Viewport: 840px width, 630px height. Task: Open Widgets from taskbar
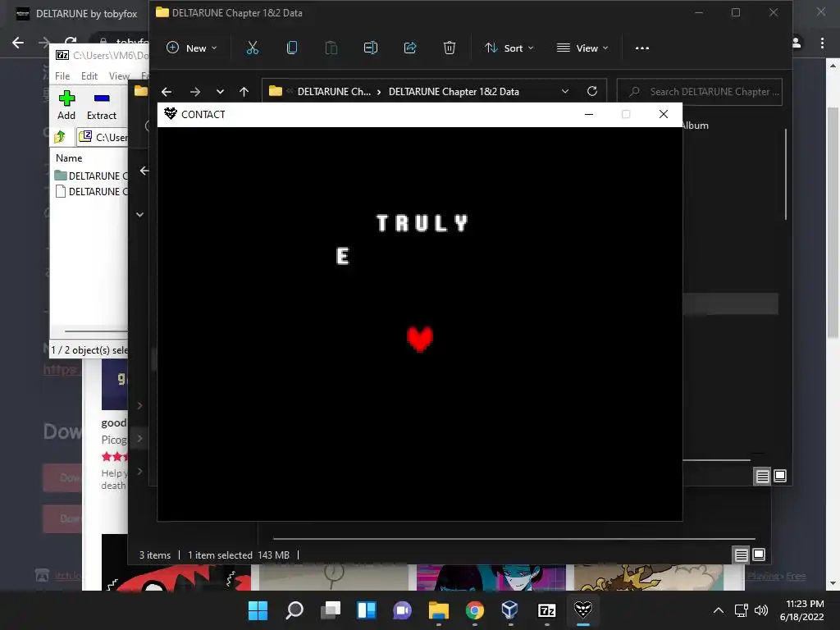coord(367,610)
